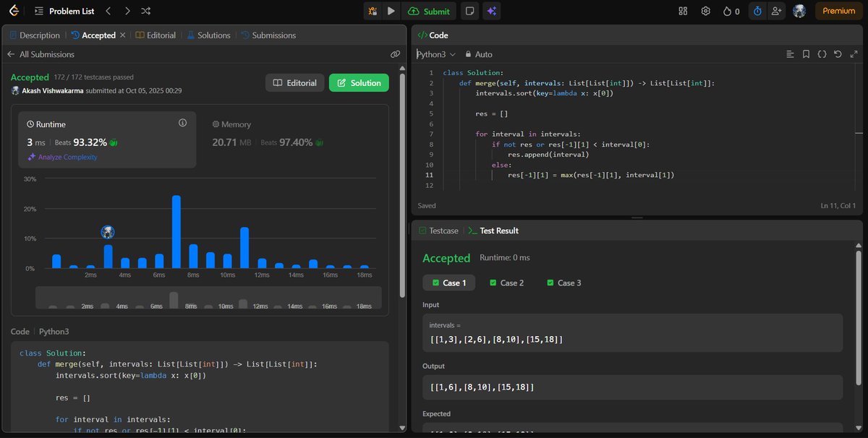868x438 pixels.
Task: Click the Ln 11, Col 1 status text
Action: click(839, 206)
